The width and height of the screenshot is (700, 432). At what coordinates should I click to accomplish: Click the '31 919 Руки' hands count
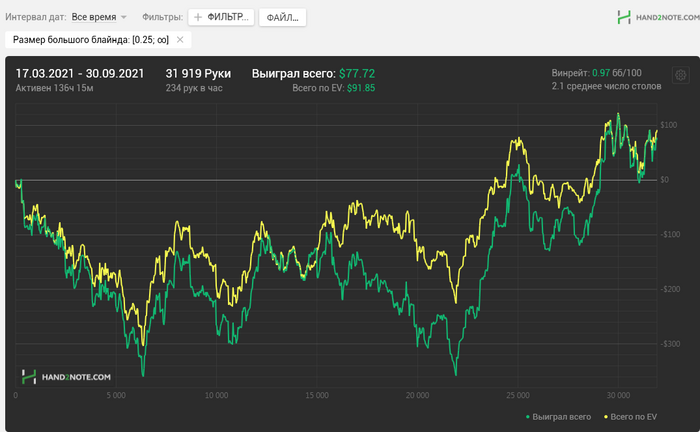[x=198, y=74]
